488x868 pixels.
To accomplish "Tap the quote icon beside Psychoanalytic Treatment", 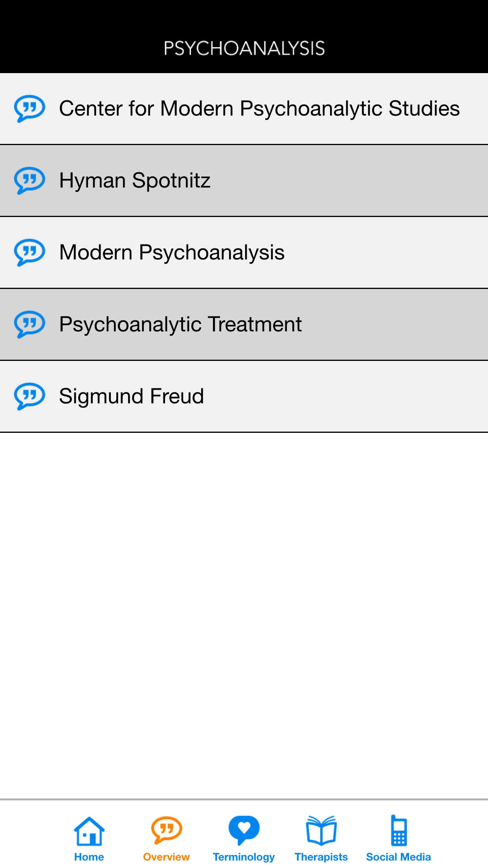I will [29, 324].
